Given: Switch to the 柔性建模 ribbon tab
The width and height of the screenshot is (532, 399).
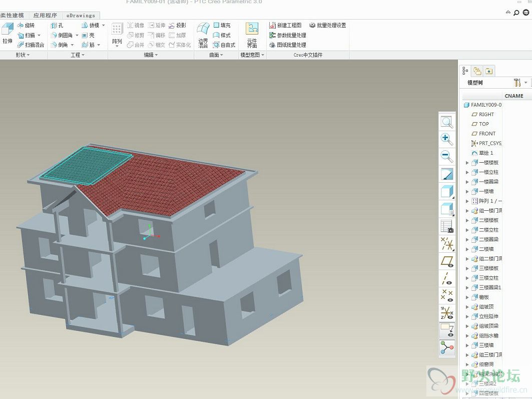Looking at the screenshot, I should click(x=12, y=15).
